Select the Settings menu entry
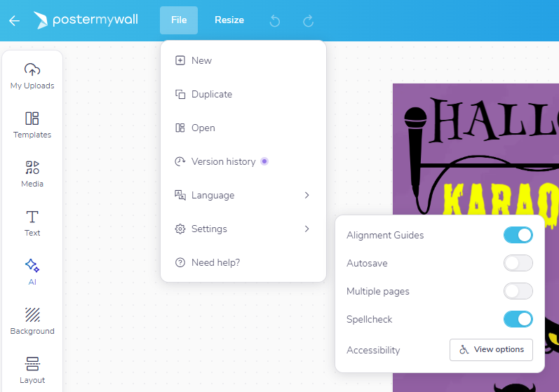 click(x=243, y=229)
